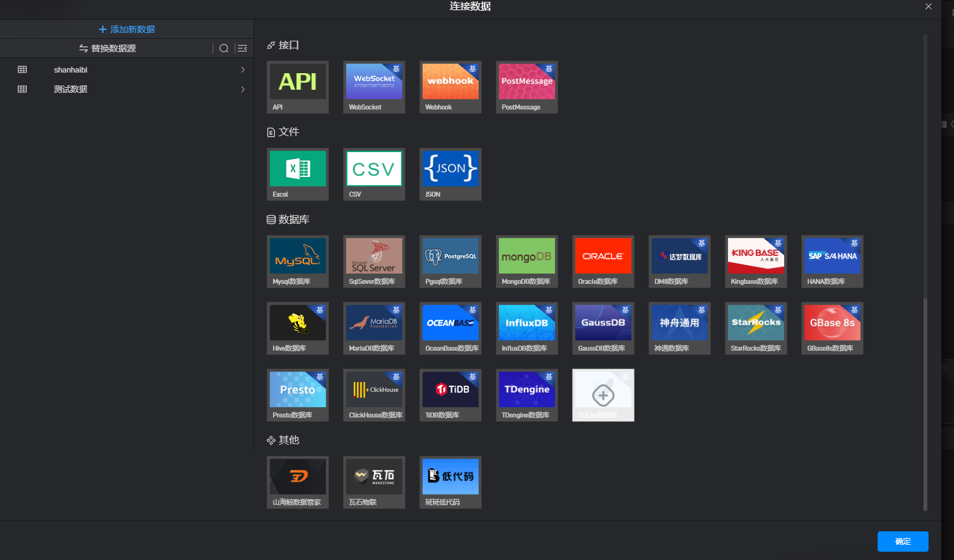
Task: Select the JSON file source
Action: 451,174
